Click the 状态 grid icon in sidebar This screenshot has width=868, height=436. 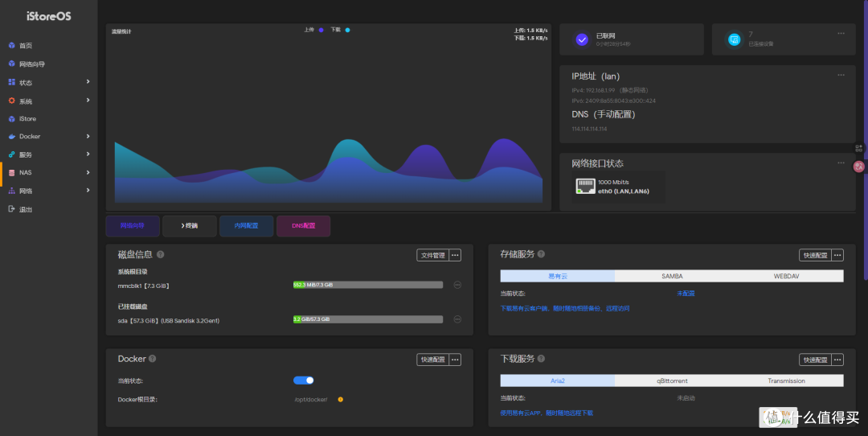11,82
